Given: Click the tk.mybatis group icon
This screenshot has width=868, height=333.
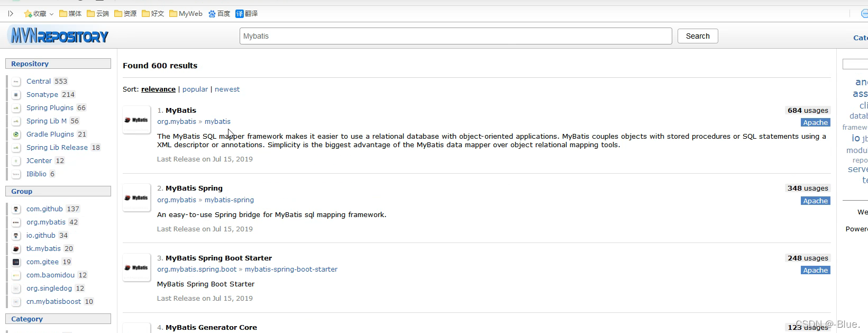Looking at the screenshot, I should pyautogui.click(x=16, y=249).
